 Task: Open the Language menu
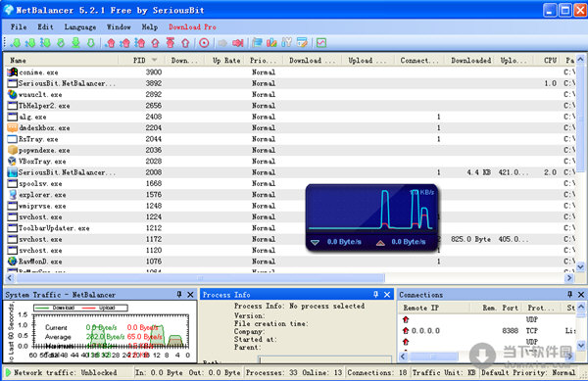point(80,27)
